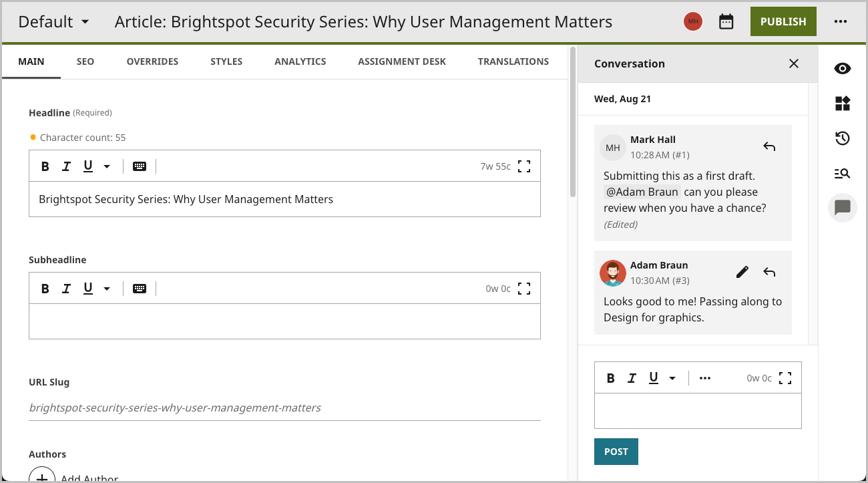Expand conversation reply editor to fullscreen
Screen dimensions: 868x483
tap(785, 378)
